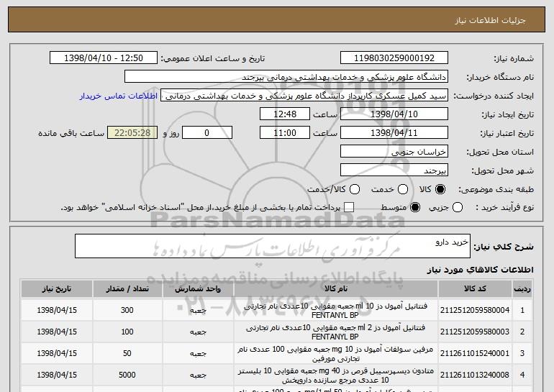
Task: Click the Fentanyl 2 ml ampoule item name
Action: click(x=336, y=332)
